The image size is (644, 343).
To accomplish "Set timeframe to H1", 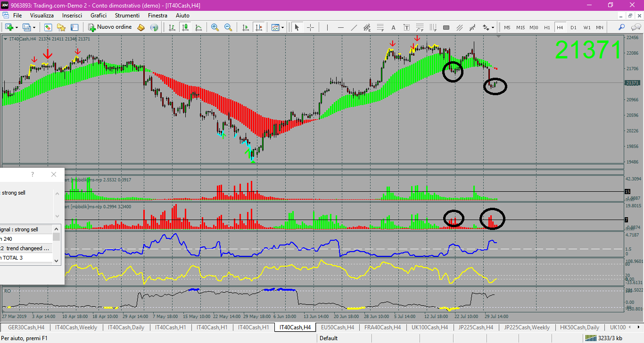I will pyautogui.click(x=547, y=27).
